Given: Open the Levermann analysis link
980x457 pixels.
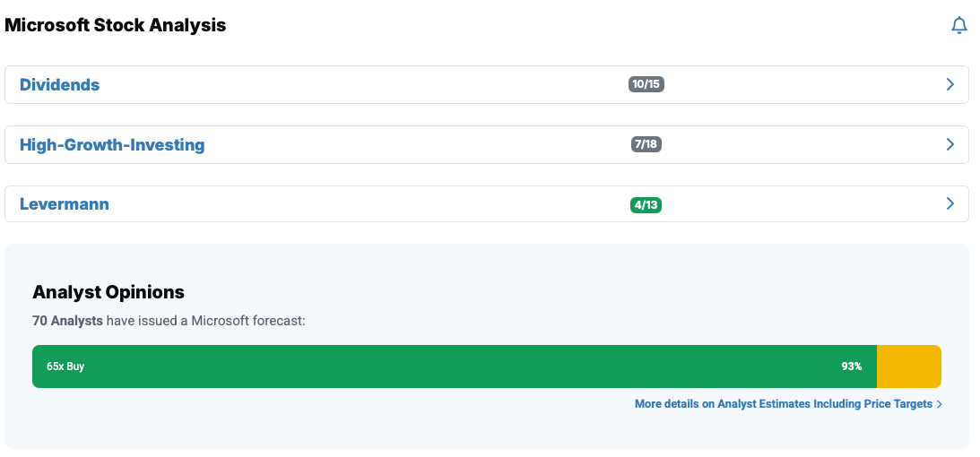Looking at the screenshot, I should pyautogui.click(x=65, y=204).
